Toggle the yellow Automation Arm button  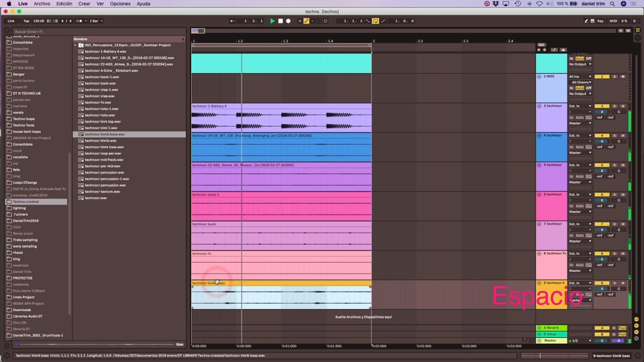click(307, 21)
